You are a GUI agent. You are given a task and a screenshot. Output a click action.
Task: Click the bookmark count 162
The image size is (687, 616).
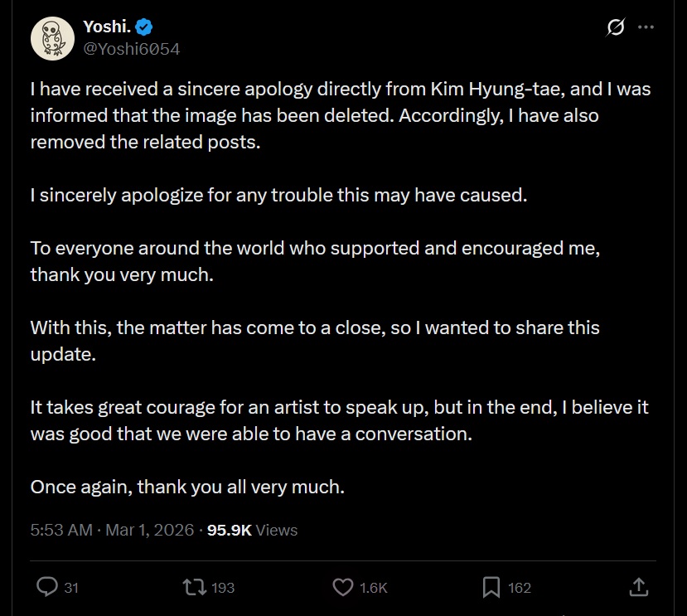(x=520, y=588)
